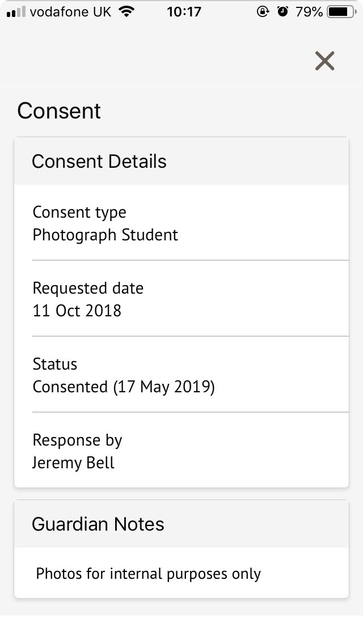This screenshot has height=644, width=363.
Task: Select the Consent type label
Action: click(79, 213)
